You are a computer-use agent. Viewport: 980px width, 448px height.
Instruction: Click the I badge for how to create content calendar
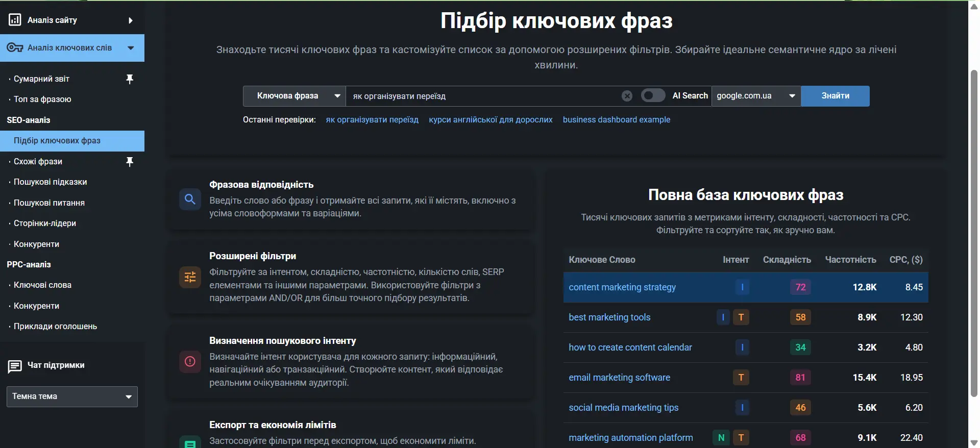pos(742,347)
